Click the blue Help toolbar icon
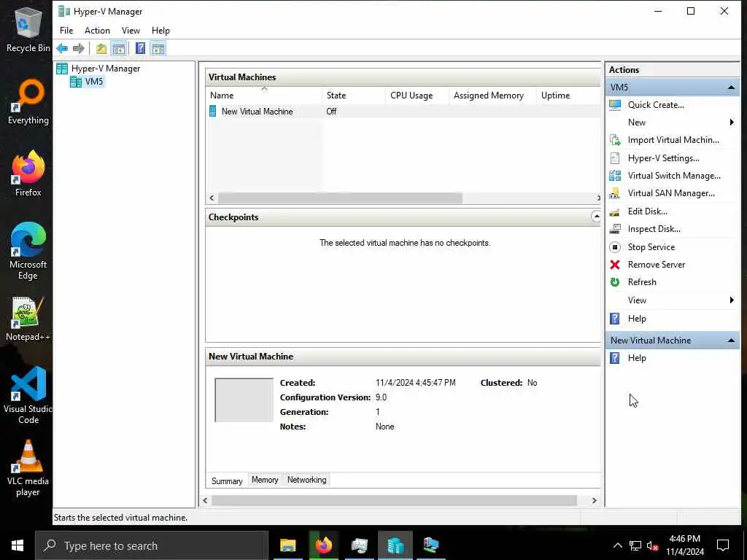Image resolution: width=747 pixels, height=560 pixels. pyautogui.click(x=140, y=48)
